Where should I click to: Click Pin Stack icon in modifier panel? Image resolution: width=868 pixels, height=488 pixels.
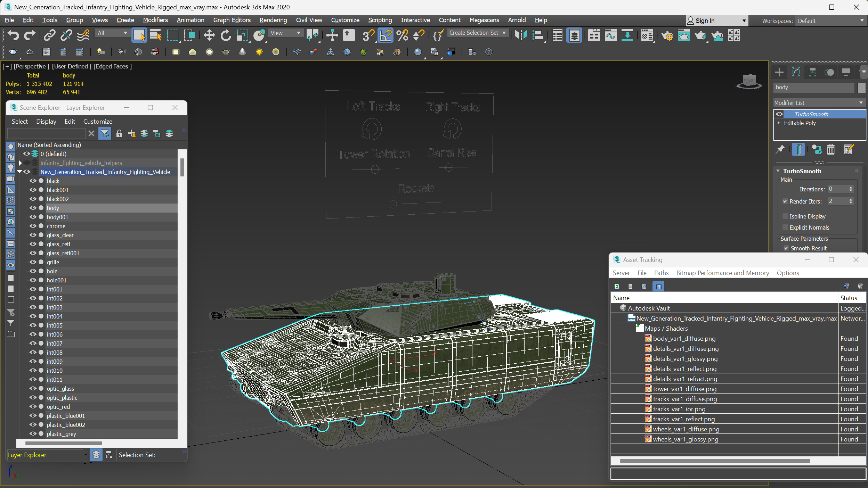780,150
